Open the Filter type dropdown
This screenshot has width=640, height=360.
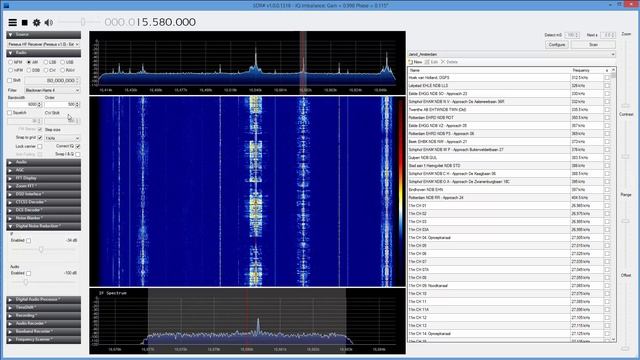point(52,90)
